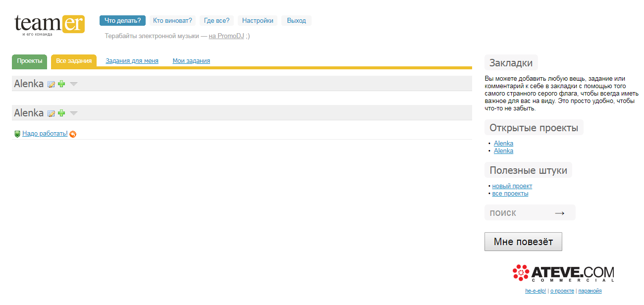Open first Alenka link under Открытые проекты
644x305 pixels.
click(x=503, y=144)
